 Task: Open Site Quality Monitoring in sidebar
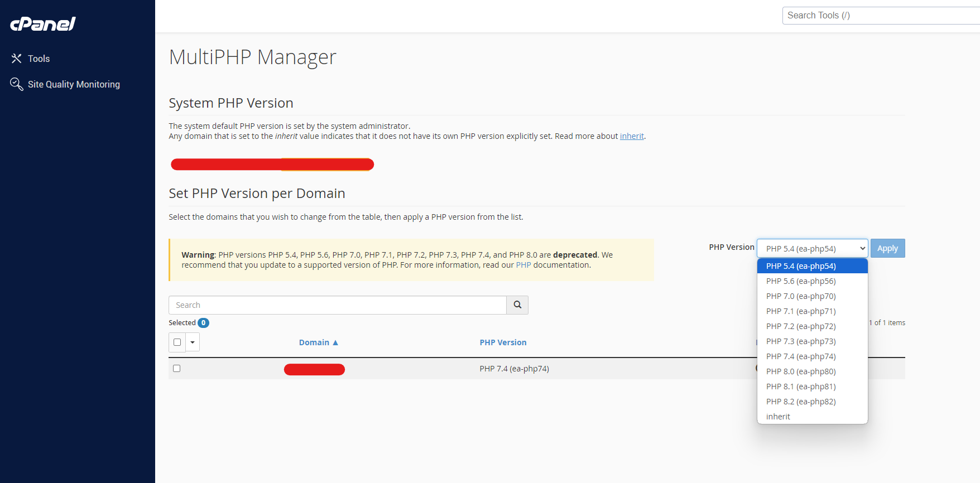pyautogui.click(x=74, y=84)
